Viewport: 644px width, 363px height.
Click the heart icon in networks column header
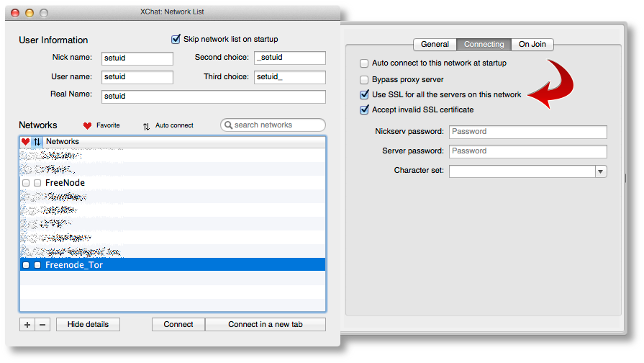25,141
